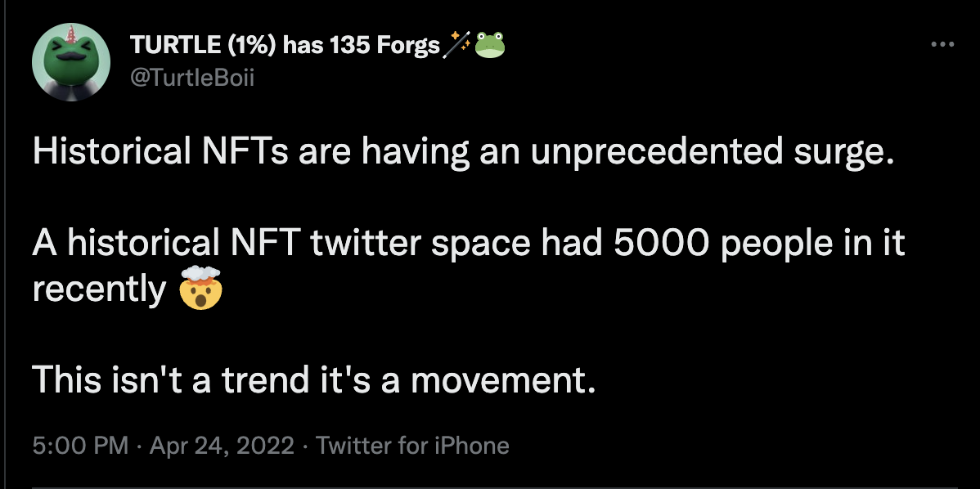
Task: Click the frog emoji beside the display name
Action: (x=490, y=47)
